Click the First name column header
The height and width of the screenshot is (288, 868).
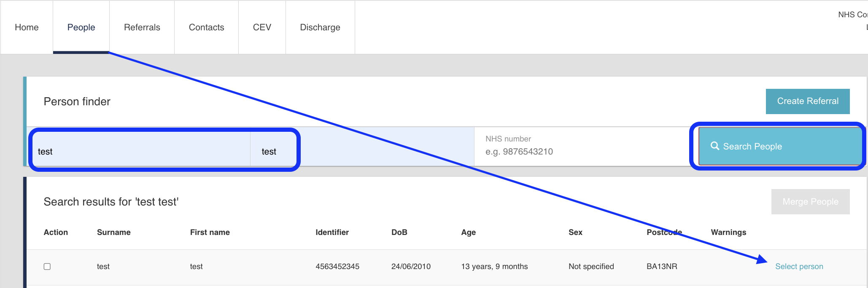(x=210, y=232)
